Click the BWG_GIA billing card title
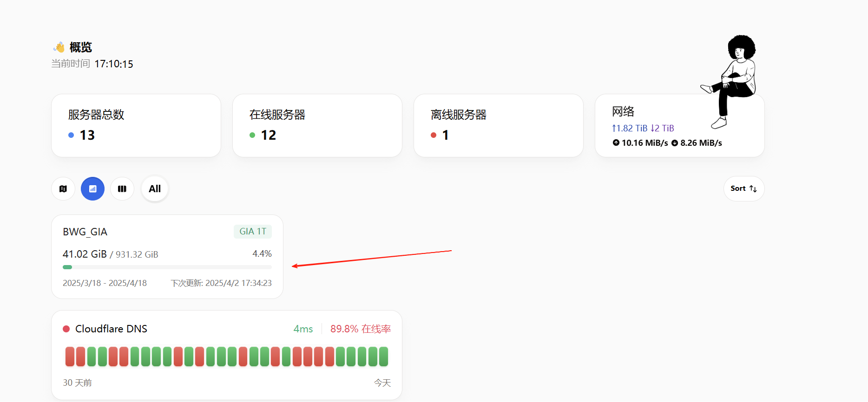The width and height of the screenshot is (868, 402). (85, 232)
